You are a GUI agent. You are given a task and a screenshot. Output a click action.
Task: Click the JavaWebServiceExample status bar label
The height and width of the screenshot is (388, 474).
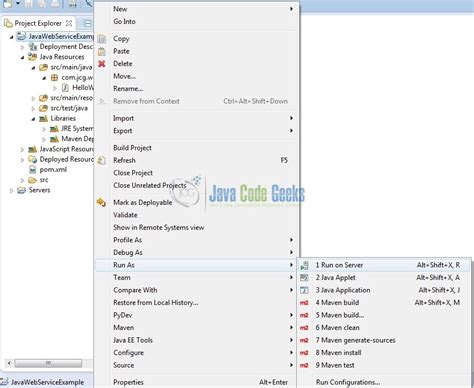tap(47, 382)
